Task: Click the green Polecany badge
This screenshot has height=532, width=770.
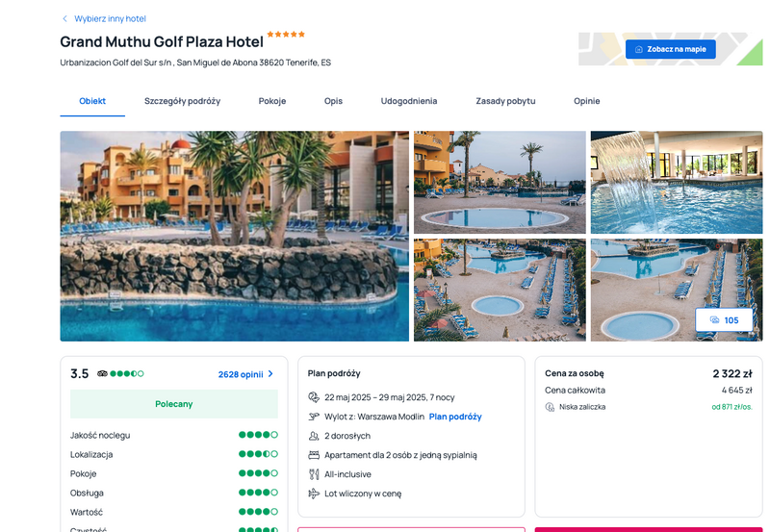Action: [x=174, y=404]
